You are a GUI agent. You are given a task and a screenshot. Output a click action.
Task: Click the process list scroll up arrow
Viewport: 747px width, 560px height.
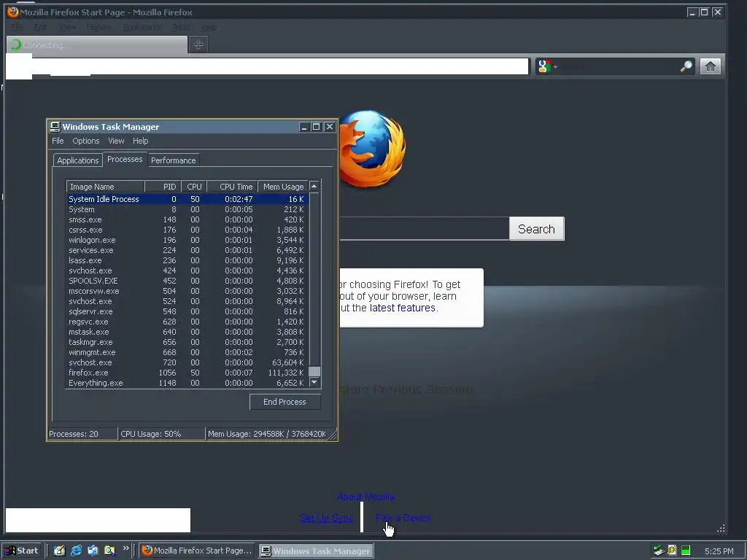point(314,186)
